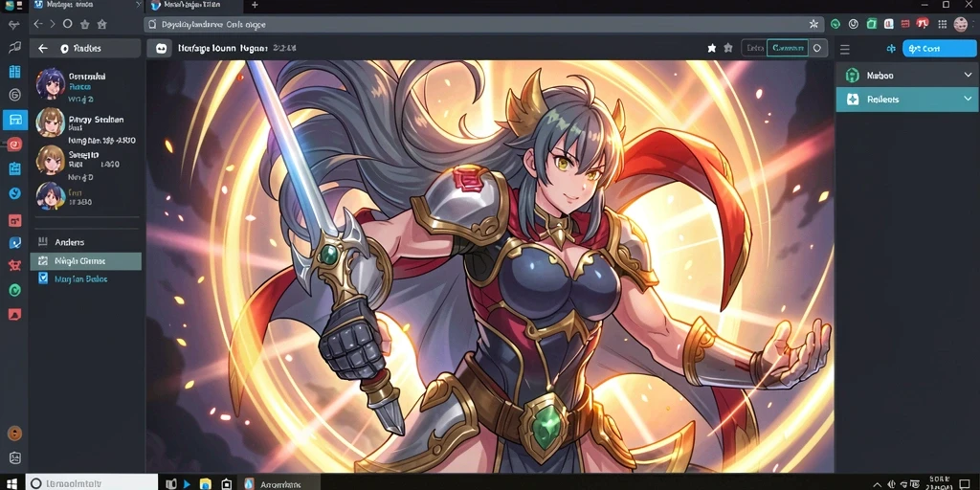The height and width of the screenshot is (490, 980).
Task: Click the red swirl icon in left rail
Action: [x=15, y=145]
